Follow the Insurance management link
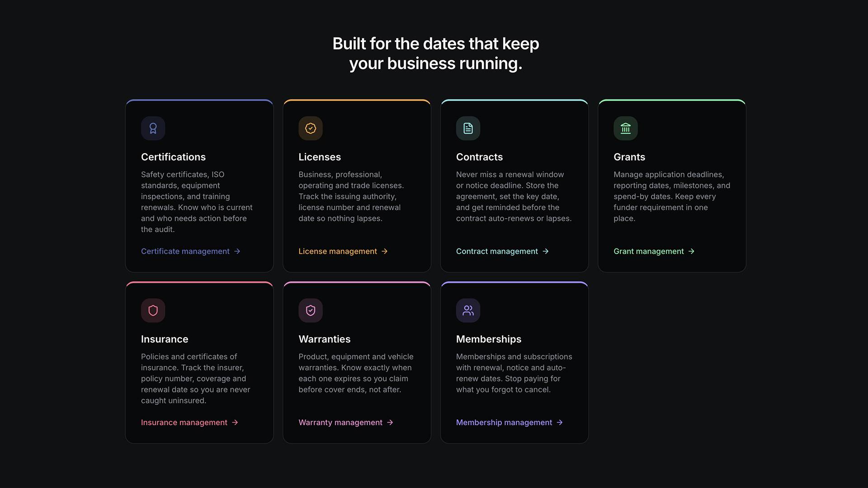Screen dimensions: 868x488 [x=189, y=422]
